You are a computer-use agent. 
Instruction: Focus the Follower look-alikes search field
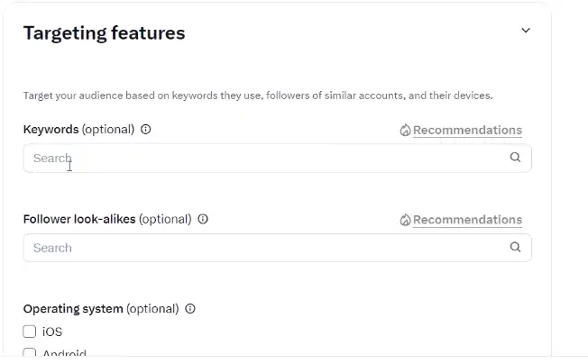tap(277, 248)
